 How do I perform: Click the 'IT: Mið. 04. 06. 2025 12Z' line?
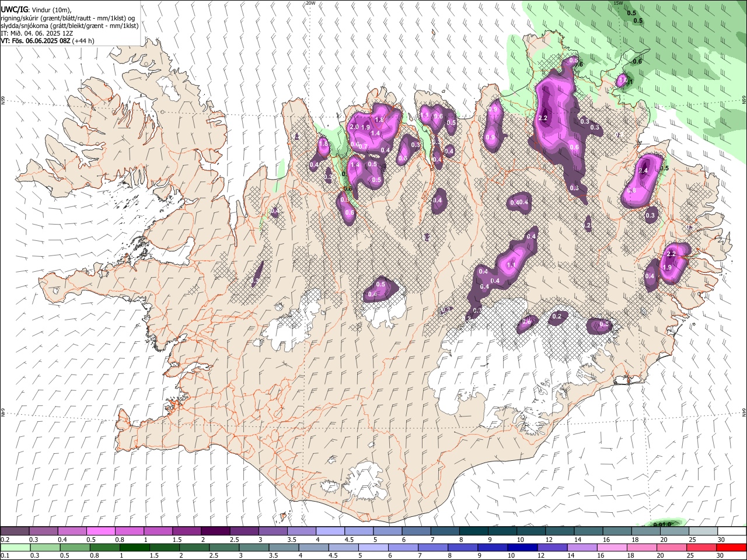tap(36, 33)
